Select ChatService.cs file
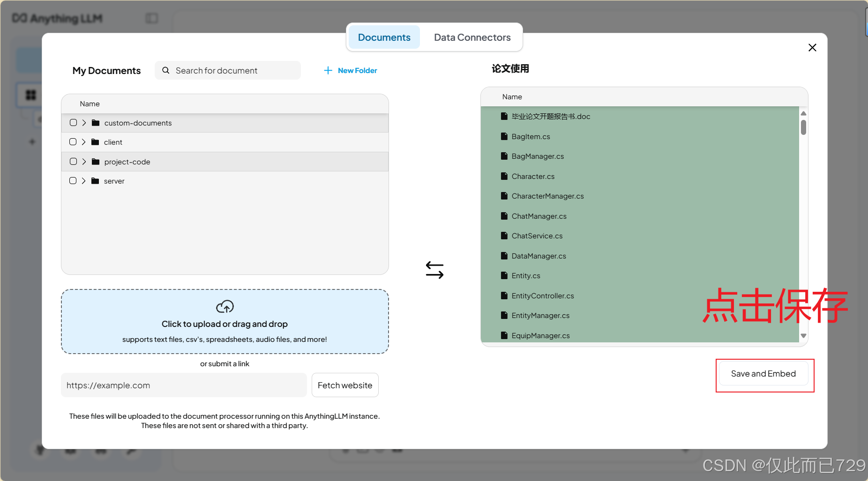868x481 pixels. [x=537, y=236]
